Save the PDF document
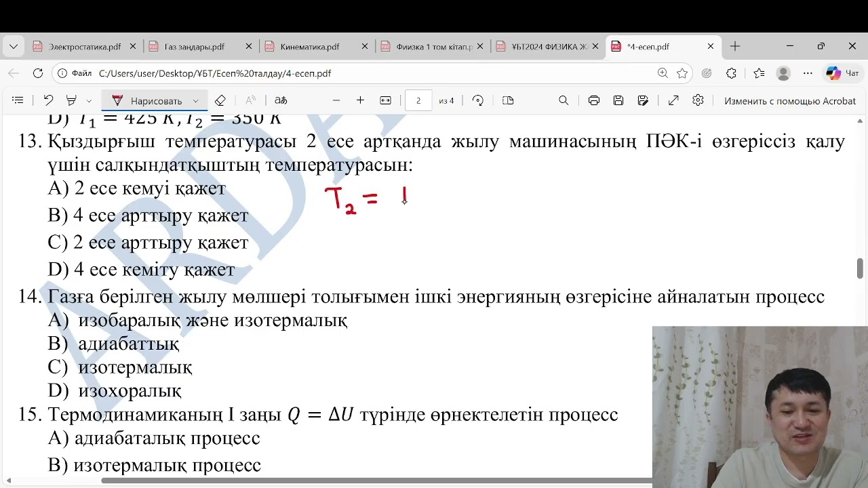The height and width of the screenshot is (488, 868). click(x=618, y=100)
